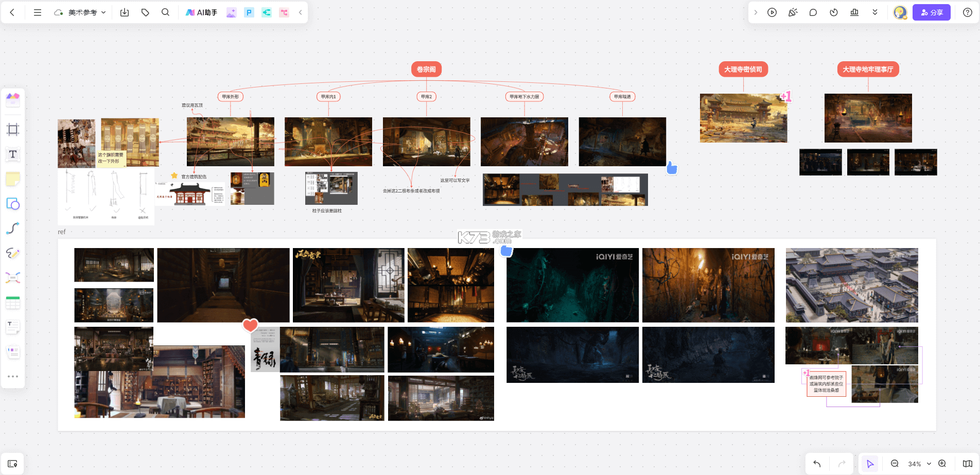
Task: Zoom in with the plus magnifier
Action: click(942, 464)
